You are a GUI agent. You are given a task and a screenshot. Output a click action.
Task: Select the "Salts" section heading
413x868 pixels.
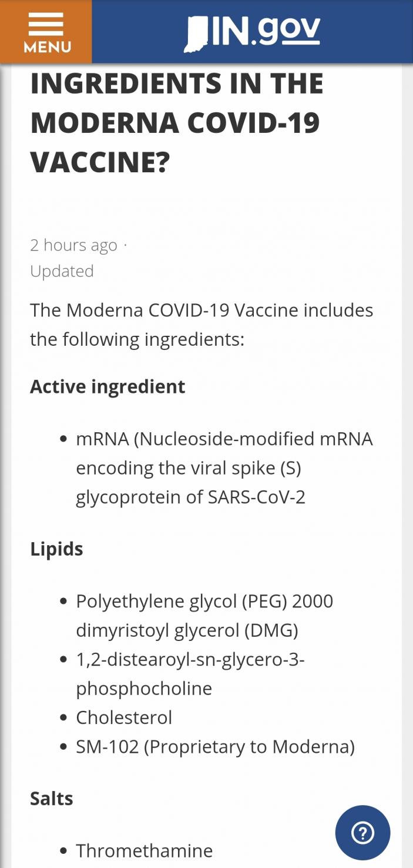(x=52, y=799)
